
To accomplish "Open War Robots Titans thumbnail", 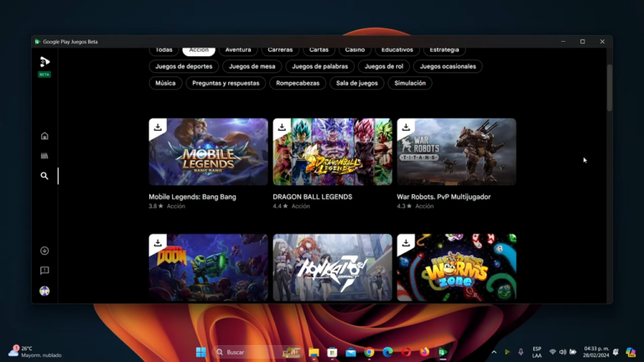I will coord(456,152).
